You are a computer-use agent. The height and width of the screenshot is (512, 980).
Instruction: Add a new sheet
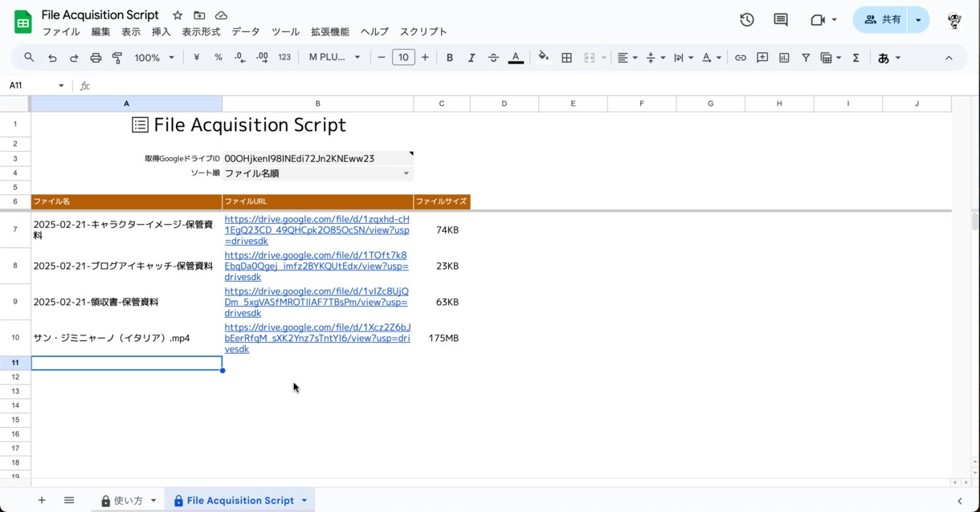42,500
